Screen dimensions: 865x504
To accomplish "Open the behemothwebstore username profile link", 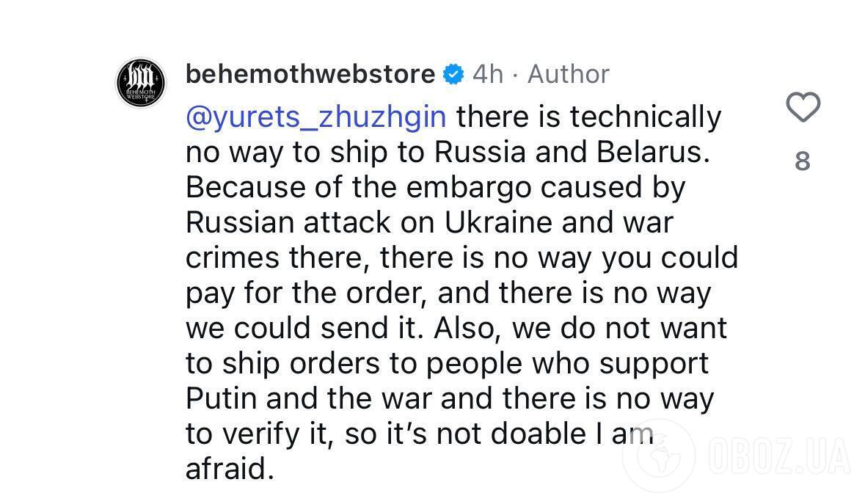I will click(310, 73).
